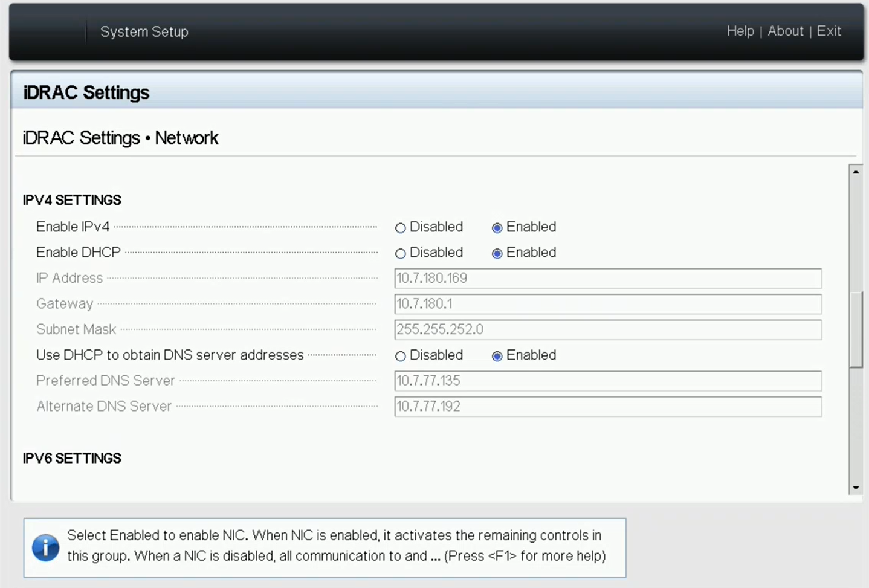Select Disabled for Enable IPv4
This screenshot has height=588, width=869.
400,228
